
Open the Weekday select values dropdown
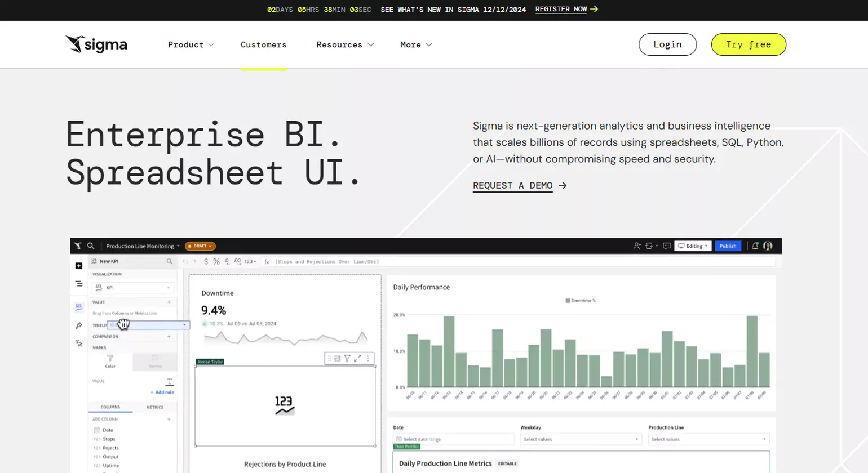[581, 439]
